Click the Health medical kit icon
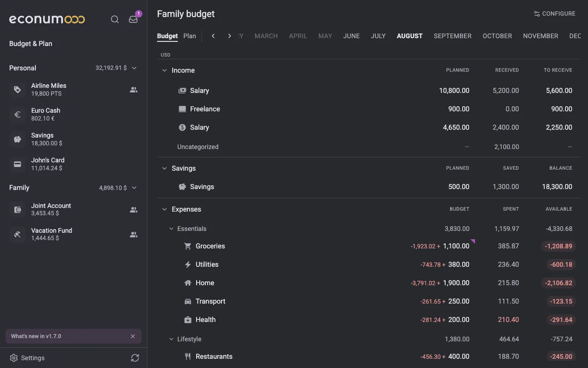 187,320
